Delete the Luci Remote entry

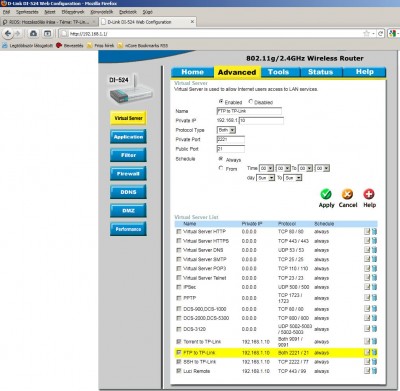(x=374, y=371)
